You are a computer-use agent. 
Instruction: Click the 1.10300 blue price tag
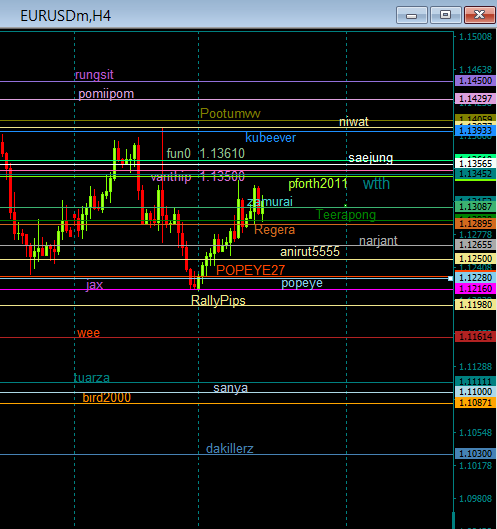click(475, 453)
